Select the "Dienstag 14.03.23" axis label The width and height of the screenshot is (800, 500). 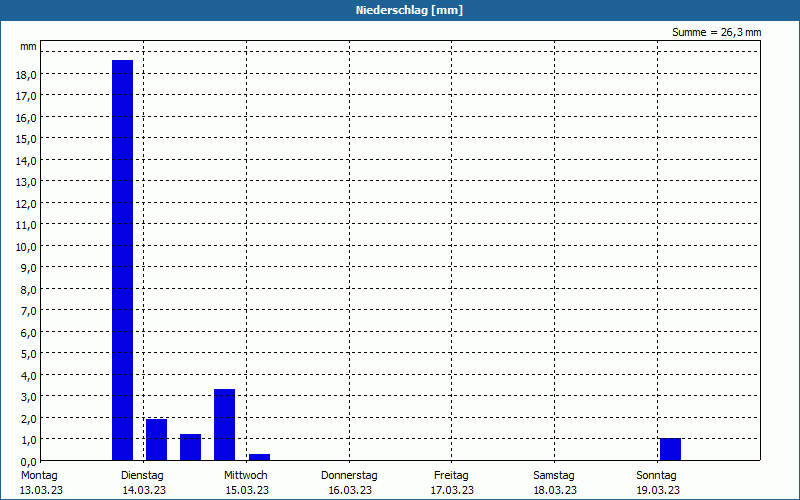pos(143,483)
